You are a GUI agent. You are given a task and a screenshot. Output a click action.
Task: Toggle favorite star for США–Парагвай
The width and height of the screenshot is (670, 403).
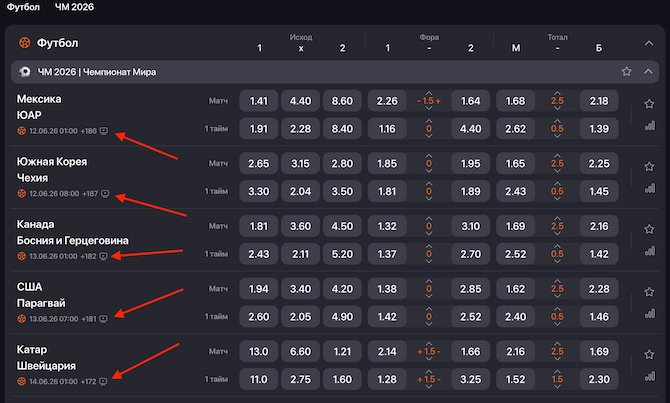[x=649, y=291]
